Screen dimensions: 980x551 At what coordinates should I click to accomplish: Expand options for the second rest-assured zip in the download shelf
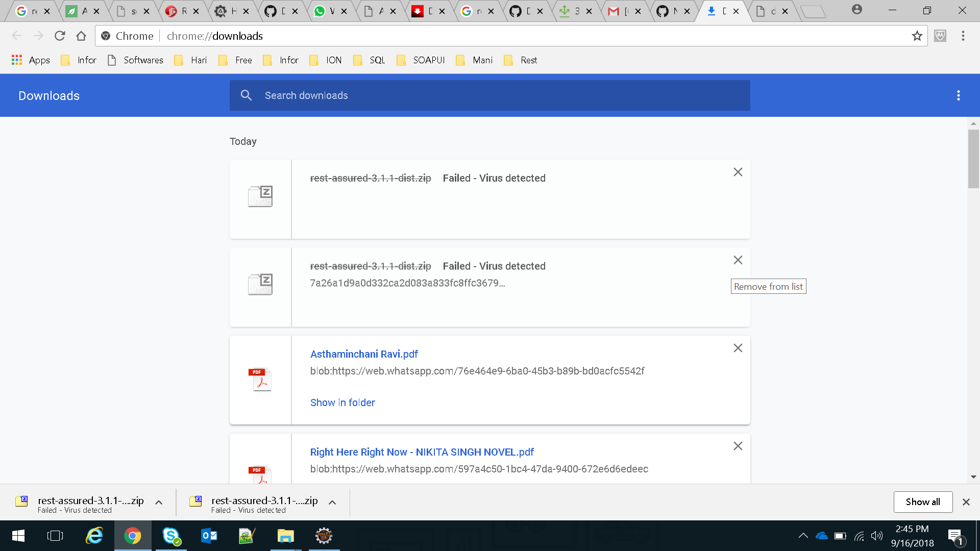[332, 503]
